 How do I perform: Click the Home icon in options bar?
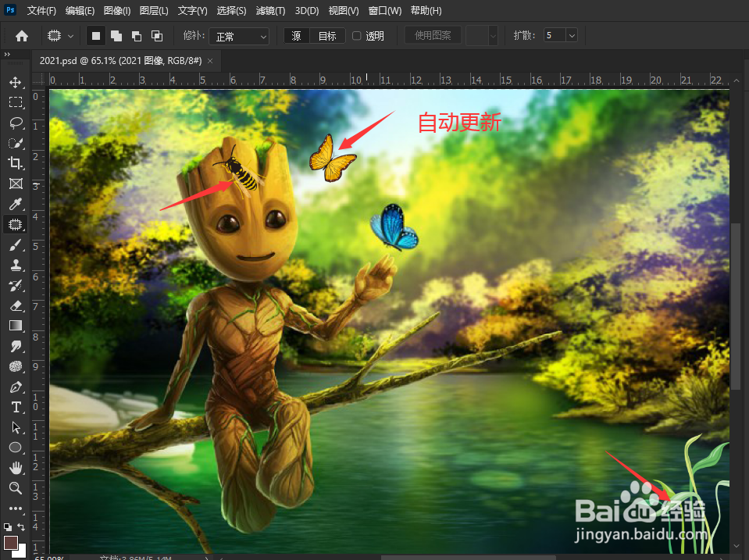tap(22, 36)
